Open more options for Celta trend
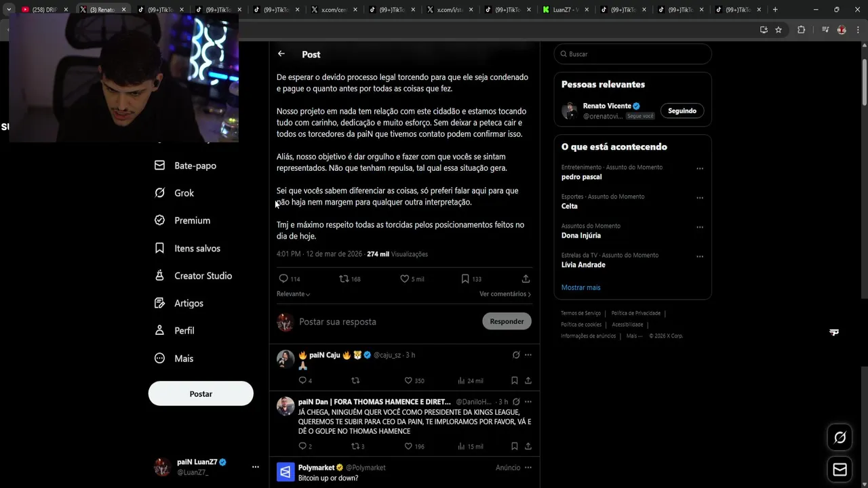This screenshot has width=868, height=488. pyautogui.click(x=700, y=198)
